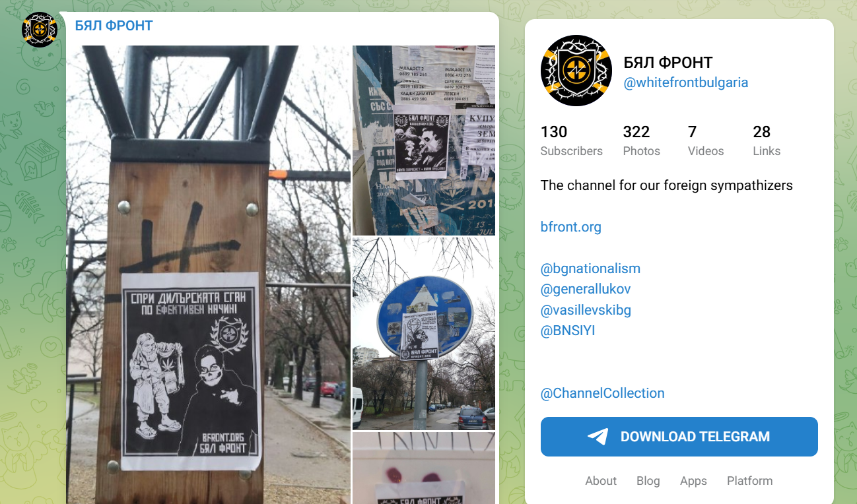
Task: Open the bfront.org website link
Action: (571, 227)
